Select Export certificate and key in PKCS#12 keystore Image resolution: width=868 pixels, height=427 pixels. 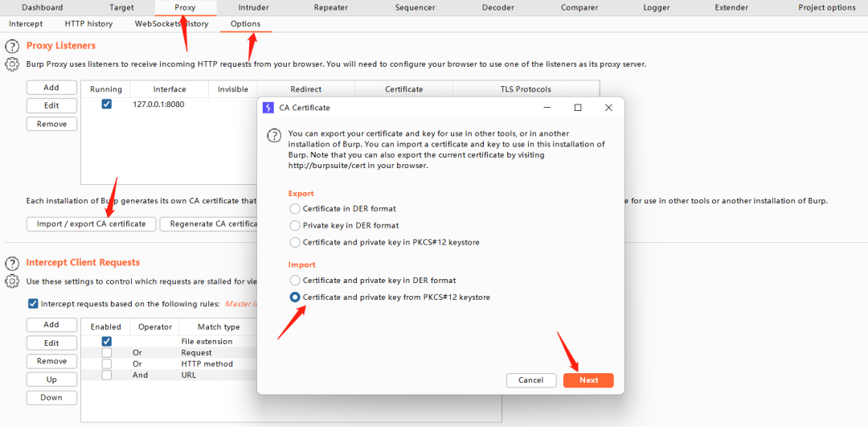click(x=295, y=242)
